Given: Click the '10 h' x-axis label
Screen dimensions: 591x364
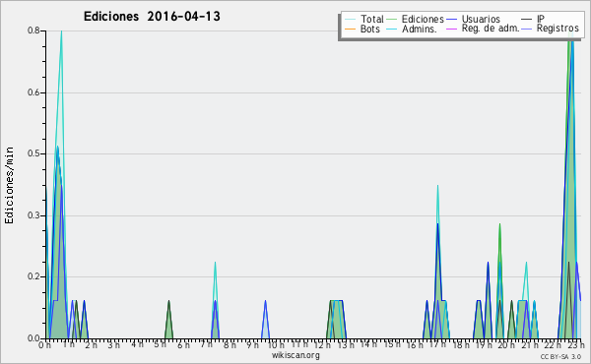Looking at the screenshot, I should 276,344.
